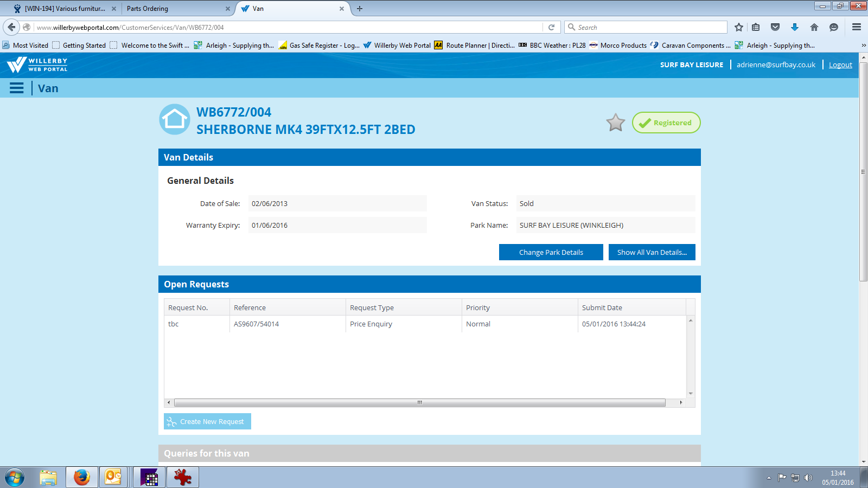Switch to Firefox in the taskbar
Screen dimensions: 868x488
click(82, 478)
